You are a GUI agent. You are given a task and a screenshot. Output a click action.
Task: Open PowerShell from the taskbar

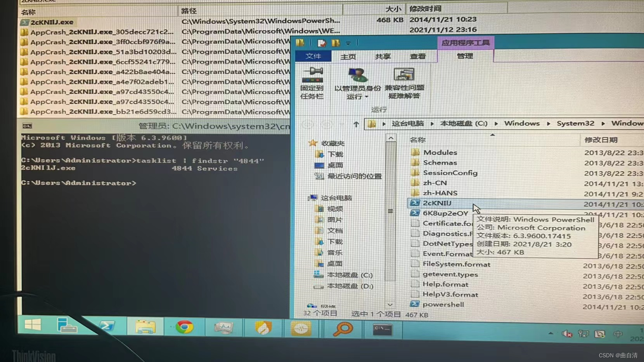(x=107, y=326)
